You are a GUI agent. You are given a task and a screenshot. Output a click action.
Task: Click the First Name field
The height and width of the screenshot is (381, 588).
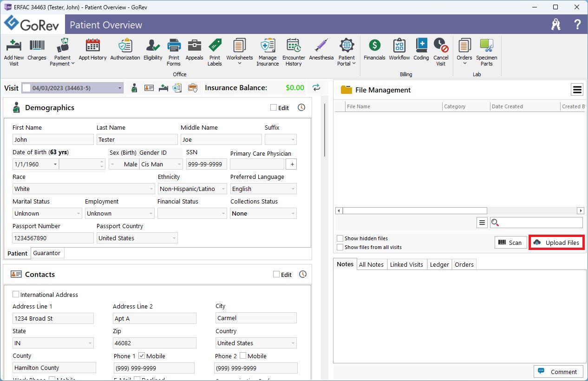click(x=53, y=139)
